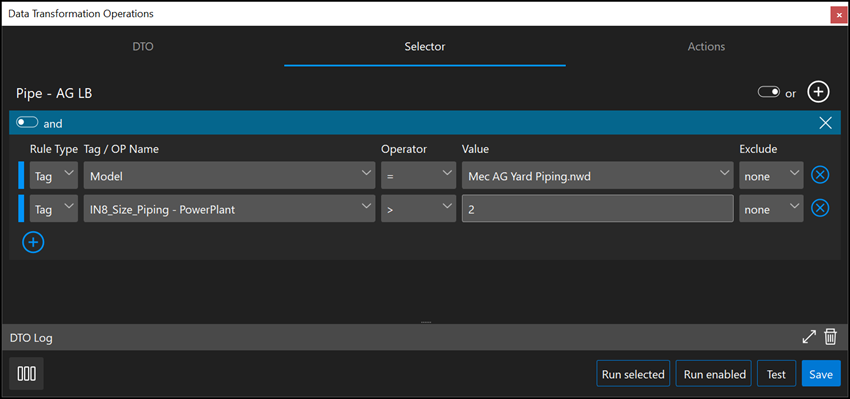Save the data transformation operation
The width and height of the screenshot is (850, 399).
tap(821, 374)
